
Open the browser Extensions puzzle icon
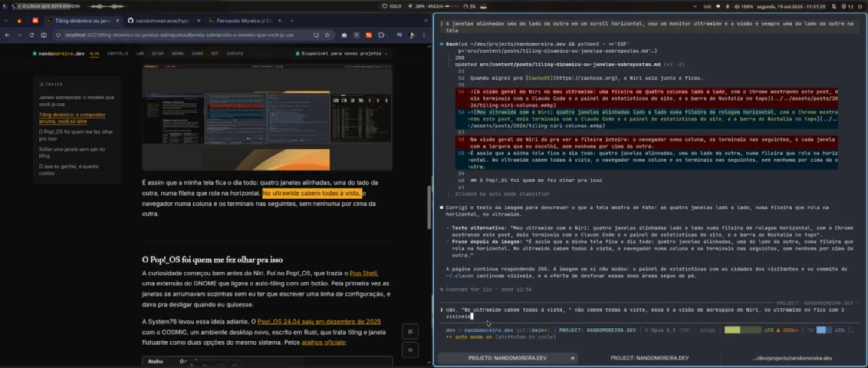(381, 35)
